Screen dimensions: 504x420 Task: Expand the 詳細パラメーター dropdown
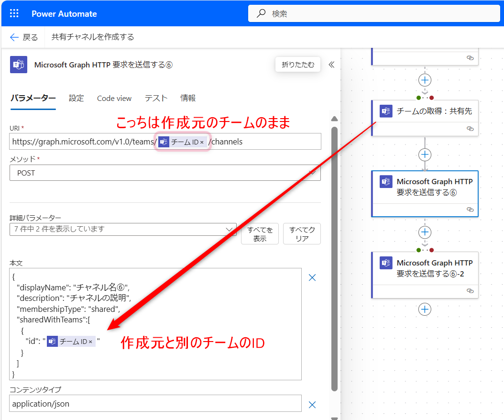(123, 229)
